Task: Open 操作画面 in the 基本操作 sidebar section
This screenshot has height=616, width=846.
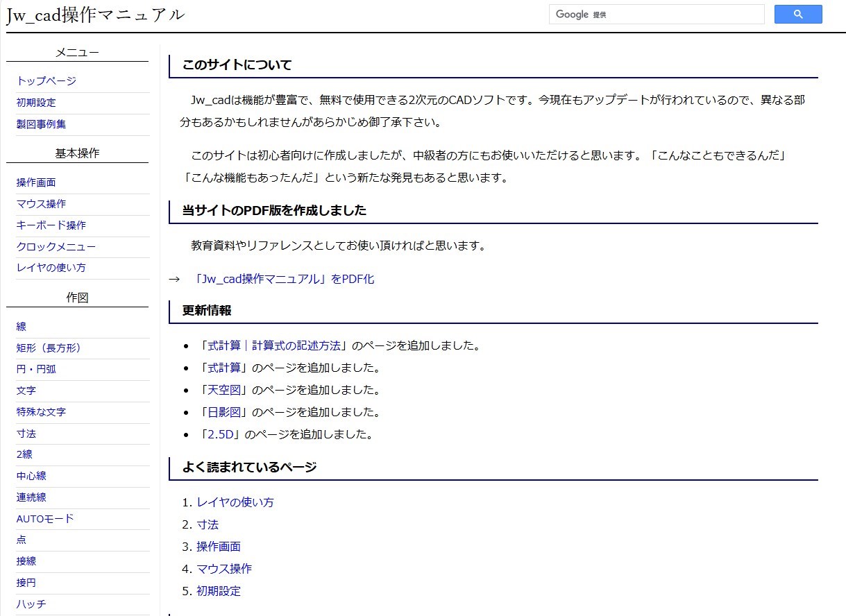Action: pyautogui.click(x=36, y=182)
